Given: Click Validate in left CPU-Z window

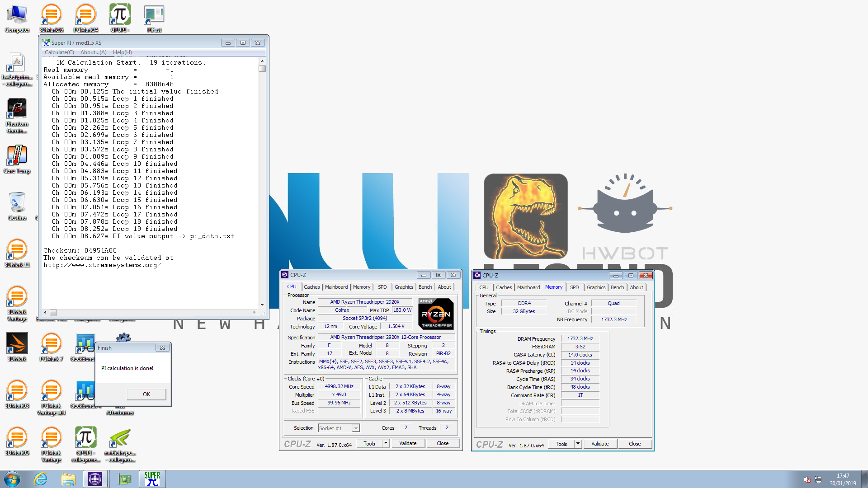Looking at the screenshot, I should point(408,444).
